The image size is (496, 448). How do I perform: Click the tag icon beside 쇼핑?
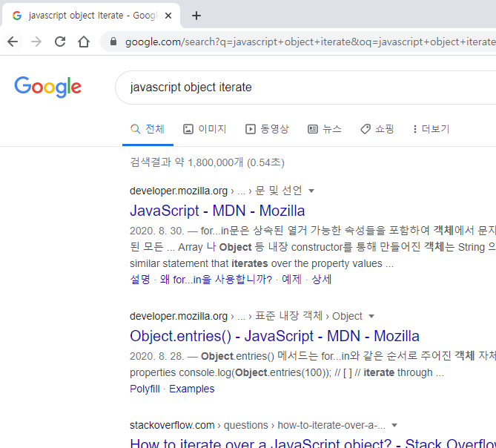click(366, 129)
